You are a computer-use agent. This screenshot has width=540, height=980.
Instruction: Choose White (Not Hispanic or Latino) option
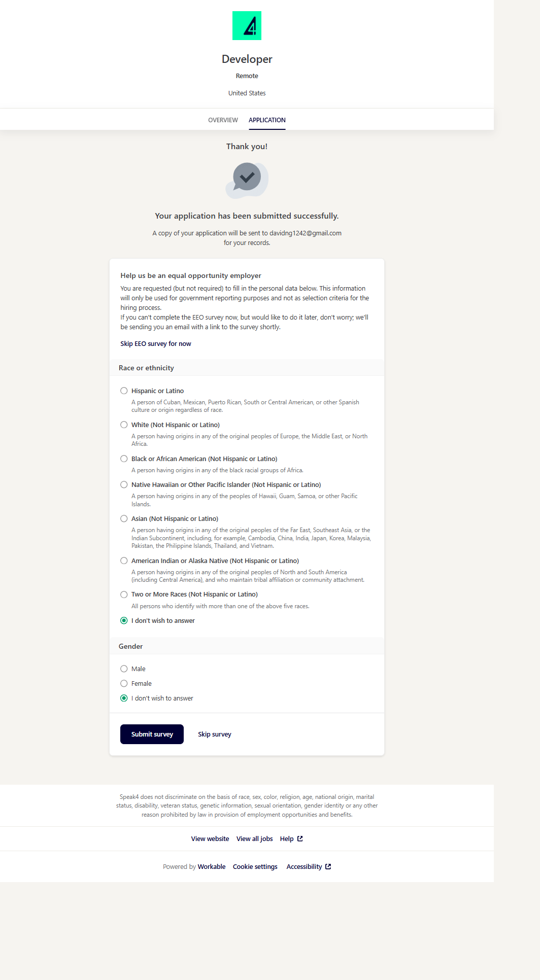pyautogui.click(x=124, y=425)
